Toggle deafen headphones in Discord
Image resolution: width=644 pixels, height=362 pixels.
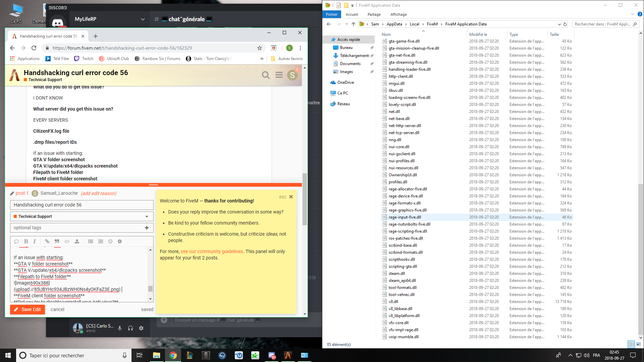pos(130,328)
